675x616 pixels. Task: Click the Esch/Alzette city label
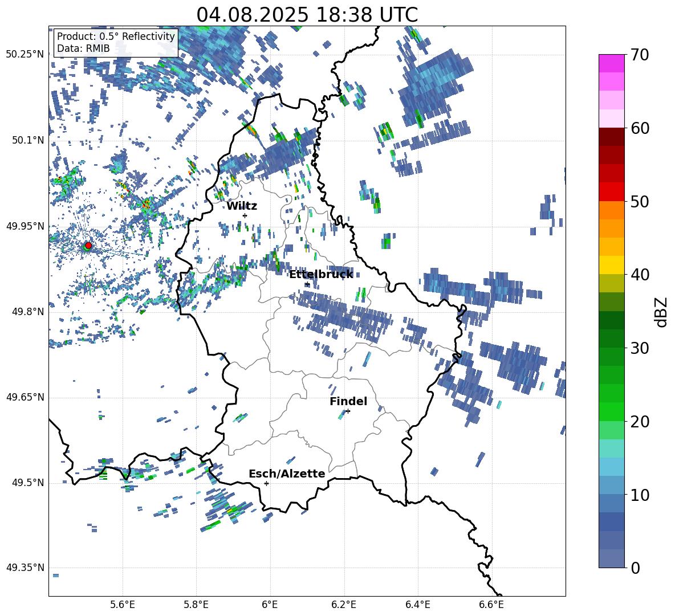point(287,474)
